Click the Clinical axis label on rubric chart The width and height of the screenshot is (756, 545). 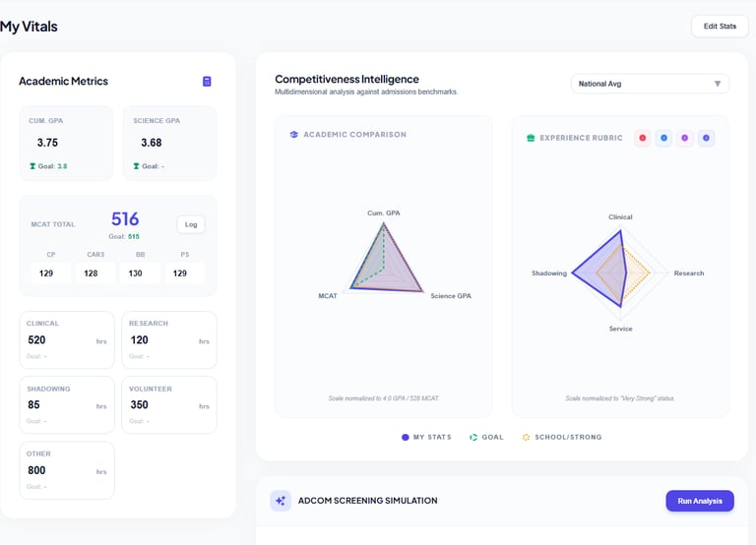pos(620,216)
